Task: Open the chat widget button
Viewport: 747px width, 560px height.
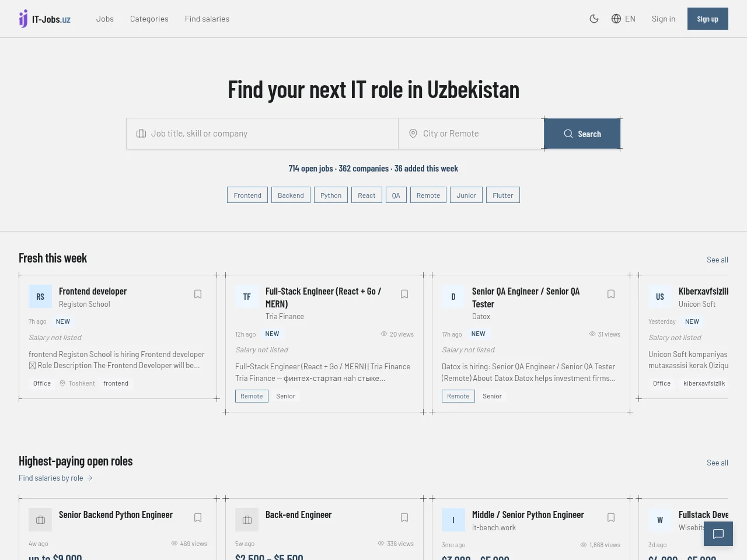Action: click(x=718, y=534)
